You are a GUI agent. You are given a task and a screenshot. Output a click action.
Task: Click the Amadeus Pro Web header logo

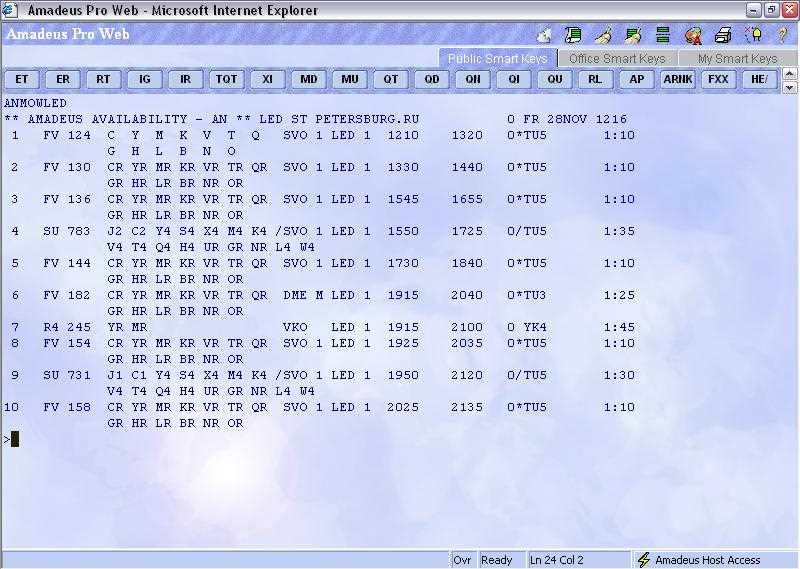click(68, 34)
